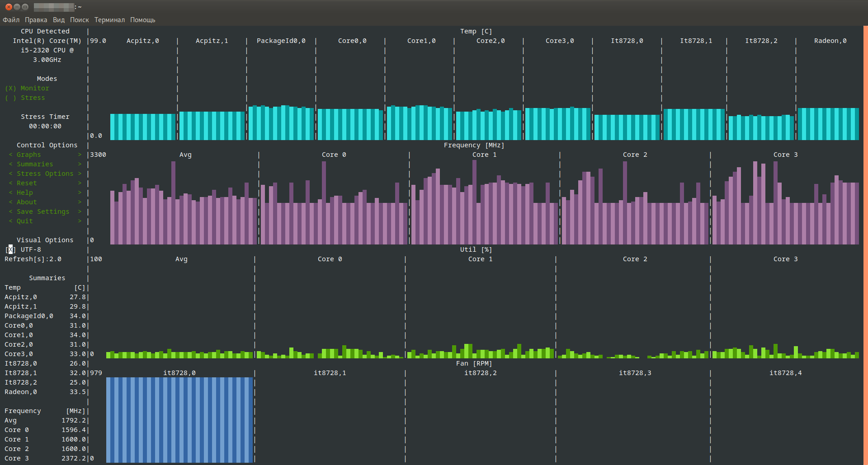Click Save Settings in Control Options
The height and width of the screenshot is (465, 868).
click(43, 211)
